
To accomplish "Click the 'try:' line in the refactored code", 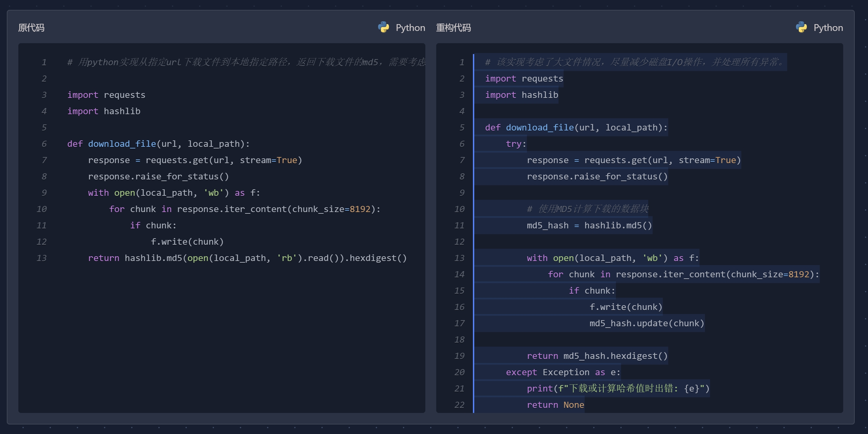I will click(516, 144).
